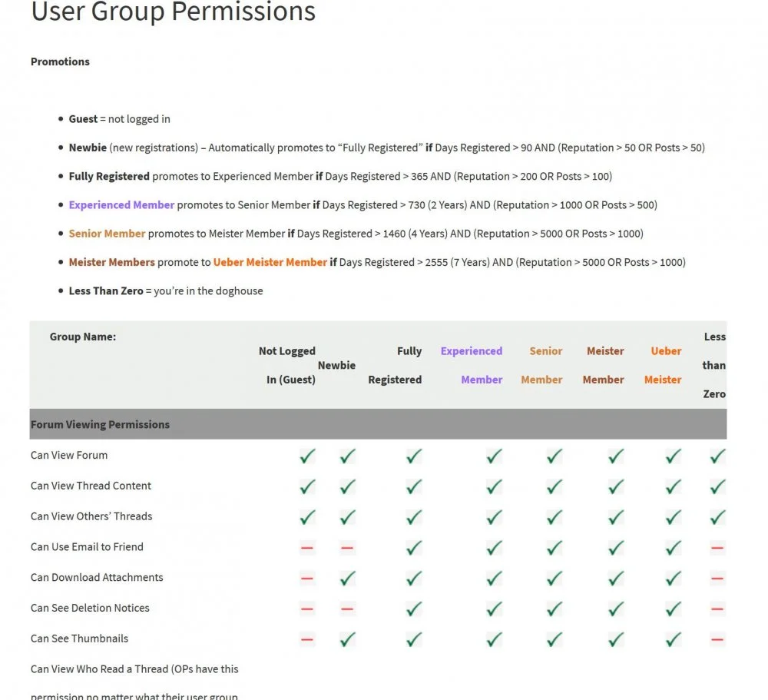Click the Less than Zero column header
Image resolution: width=768 pixels, height=700 pixels.
(714, 365)
